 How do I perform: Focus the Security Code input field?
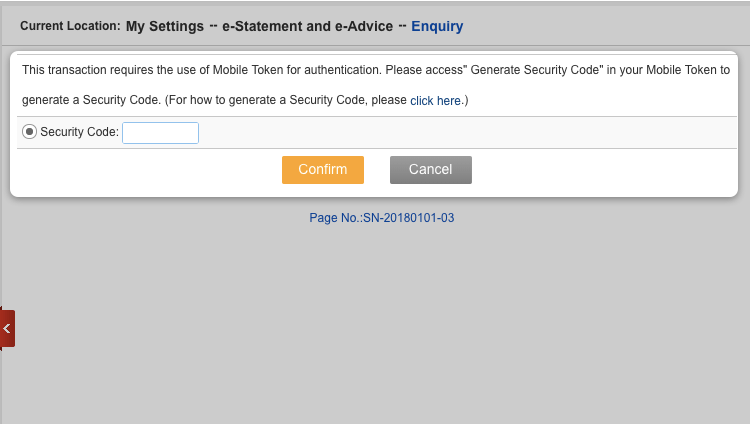pos(160,132)
